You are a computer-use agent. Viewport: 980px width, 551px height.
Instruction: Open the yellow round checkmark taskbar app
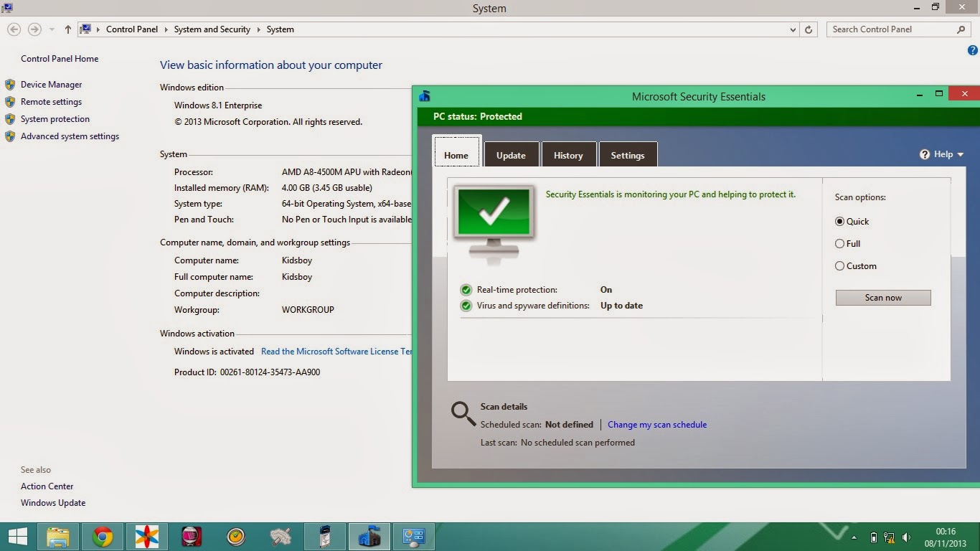[x=236, y=537]
